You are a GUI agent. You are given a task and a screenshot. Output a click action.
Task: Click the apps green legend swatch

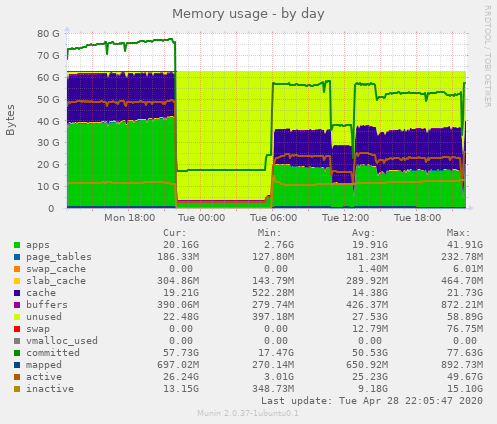click(x=17, y=245)
